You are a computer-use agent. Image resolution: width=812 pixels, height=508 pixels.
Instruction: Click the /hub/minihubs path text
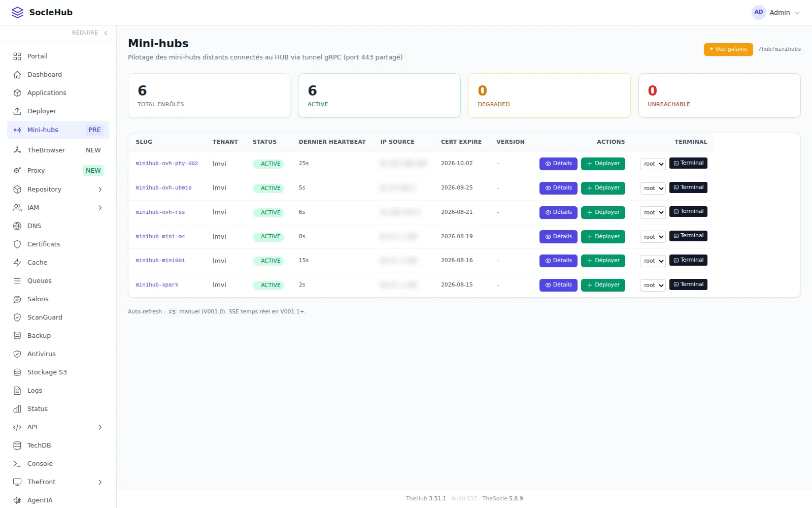point(780,49)
